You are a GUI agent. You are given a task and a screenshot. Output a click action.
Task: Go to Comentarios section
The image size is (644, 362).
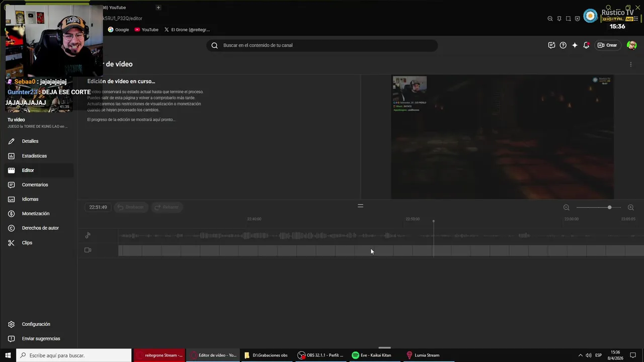click(35, 185)
